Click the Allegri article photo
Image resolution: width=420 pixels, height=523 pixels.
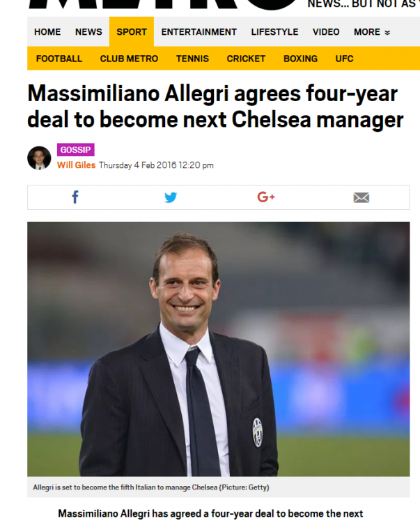219,349
